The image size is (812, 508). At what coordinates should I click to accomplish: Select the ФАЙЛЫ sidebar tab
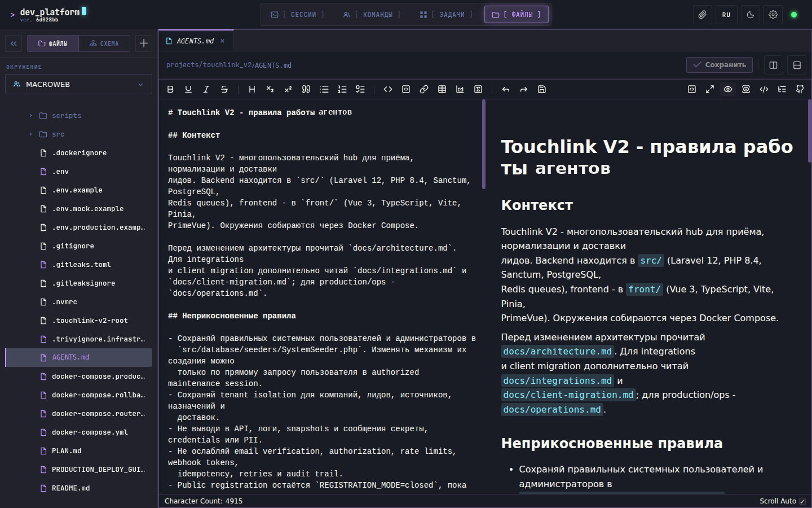pos(53,43)
